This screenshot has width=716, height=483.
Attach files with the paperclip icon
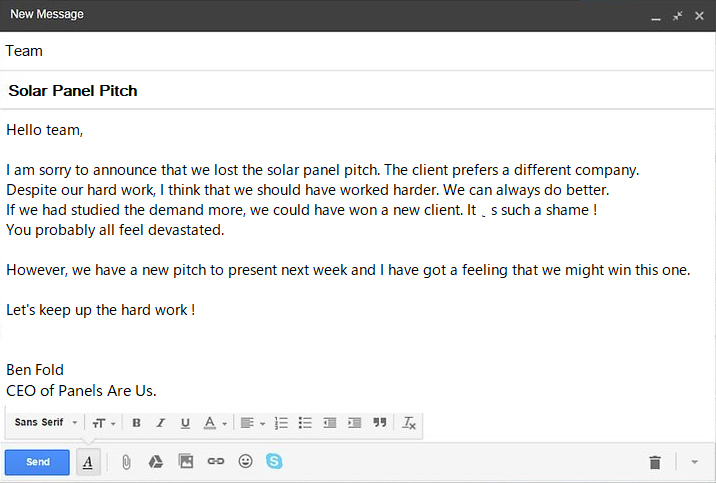point(126,462)
